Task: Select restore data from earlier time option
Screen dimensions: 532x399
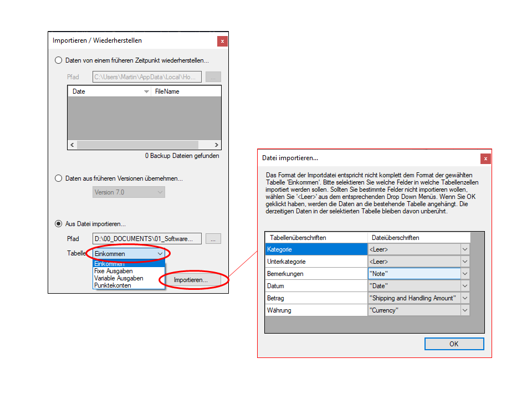Action: tap(59, 60)
